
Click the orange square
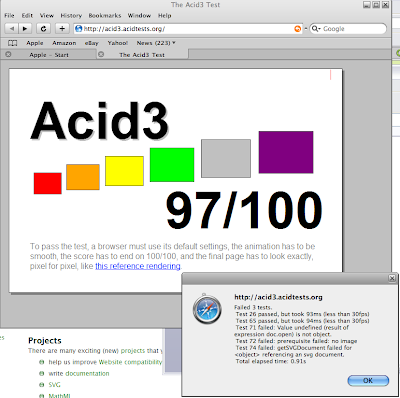[x=83, y=177]
